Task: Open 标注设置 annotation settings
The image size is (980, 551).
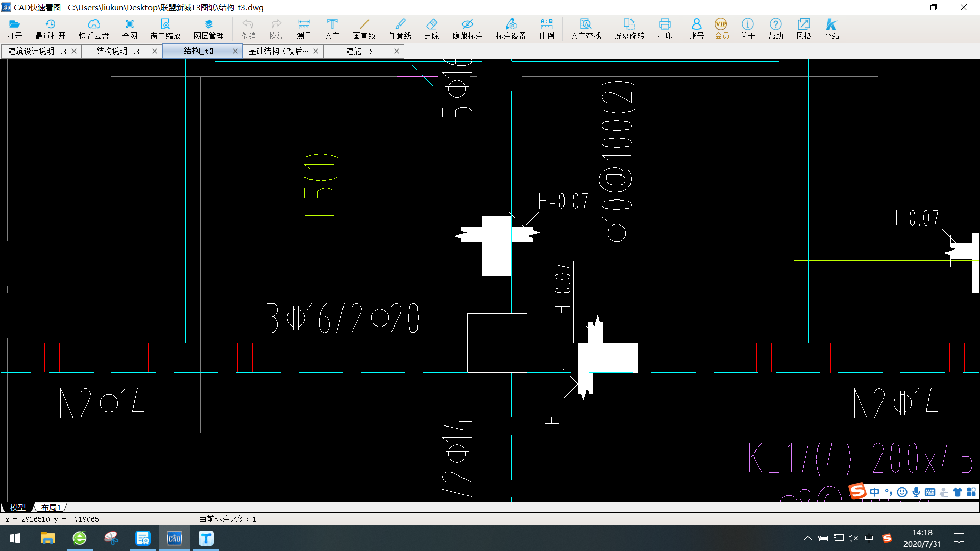Action: [x=511, y=29]
